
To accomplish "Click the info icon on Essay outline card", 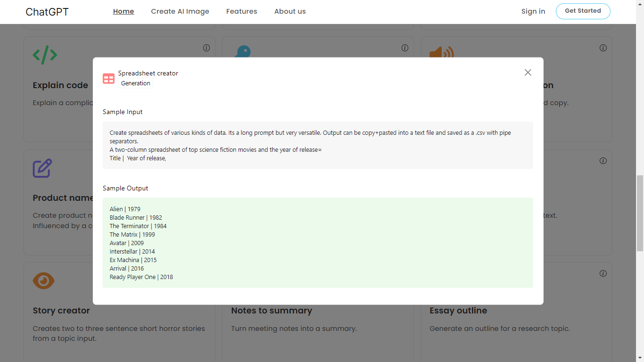I will tap(603, 273).
